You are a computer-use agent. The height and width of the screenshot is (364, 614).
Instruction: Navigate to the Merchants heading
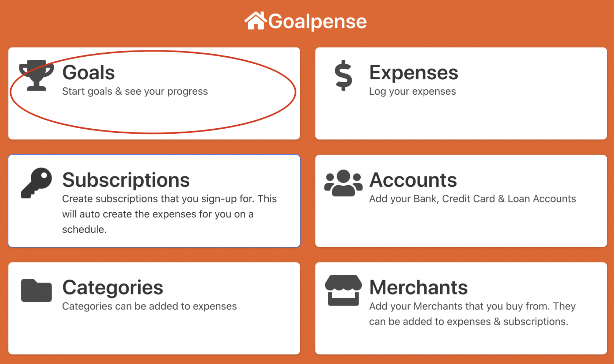pyautogui.click(x=418, y=287)
